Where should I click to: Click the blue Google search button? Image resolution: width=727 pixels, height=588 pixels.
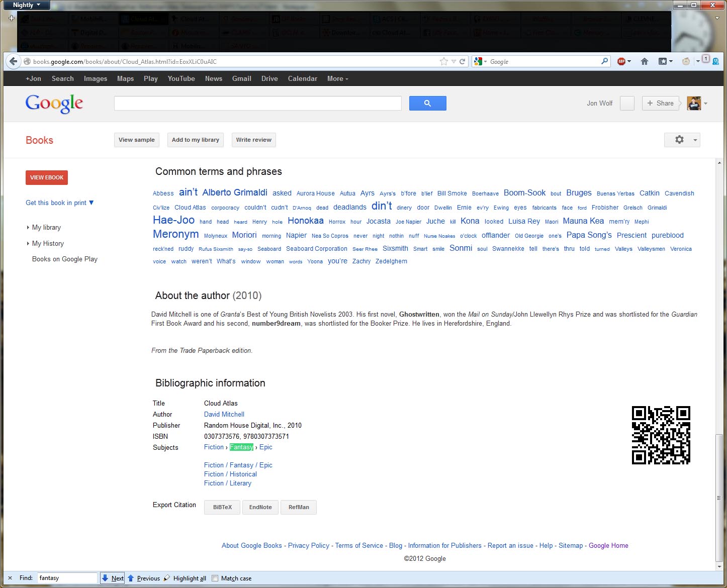tap(427, 103)
